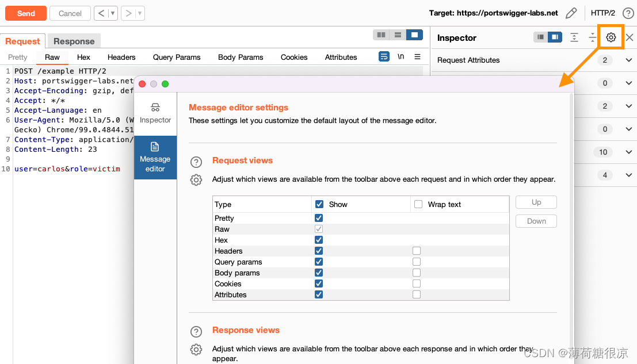Close the Inspector panel
The height and width of the screenshot is (364, 637).
(x=630, y=37)
